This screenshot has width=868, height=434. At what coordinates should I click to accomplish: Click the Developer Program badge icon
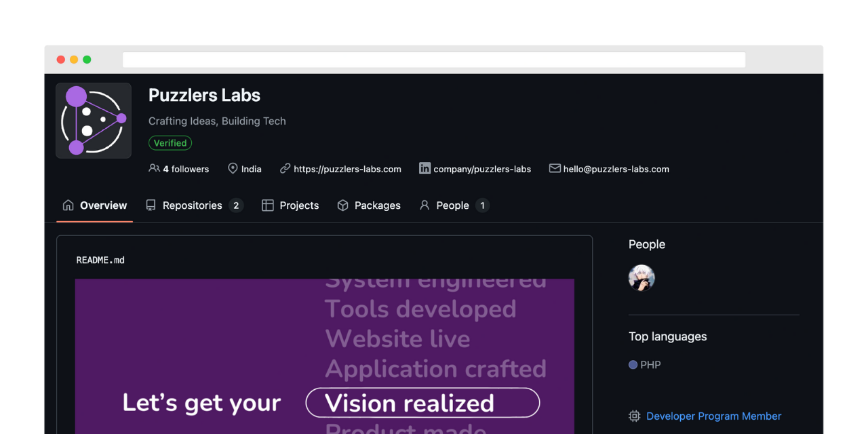tap(634, 416)
